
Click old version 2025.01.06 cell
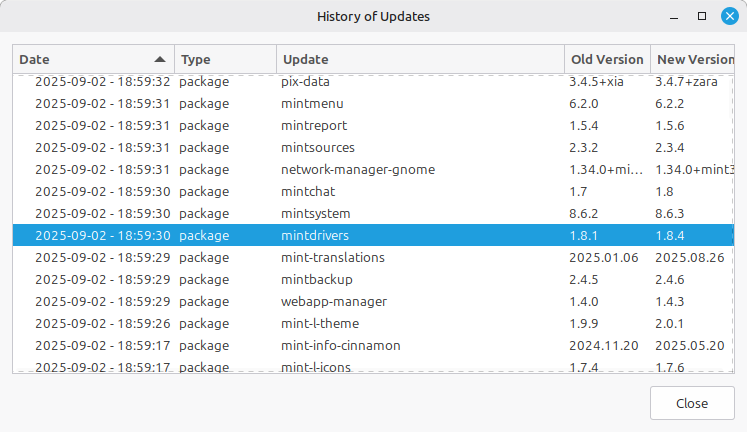point(604,257)
